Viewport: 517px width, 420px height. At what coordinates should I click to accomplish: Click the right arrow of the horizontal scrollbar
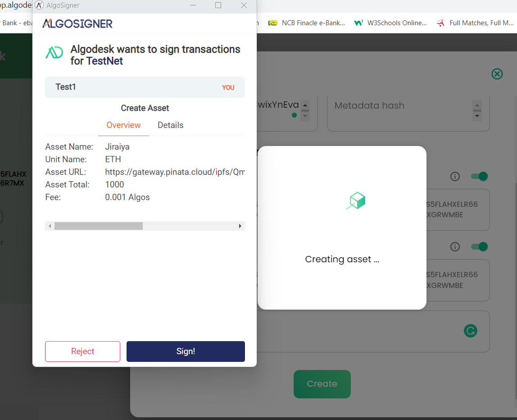tap(240, 226)
